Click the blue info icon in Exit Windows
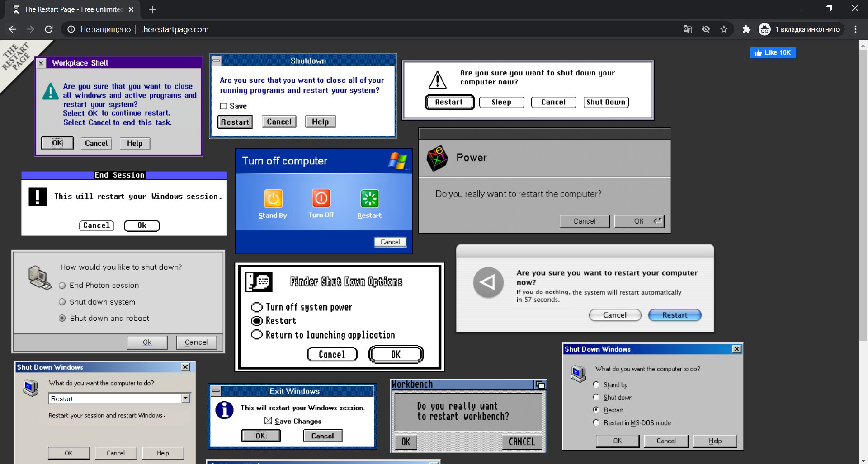Viewport: 868px width, 464px height. (x=224, y=410)
